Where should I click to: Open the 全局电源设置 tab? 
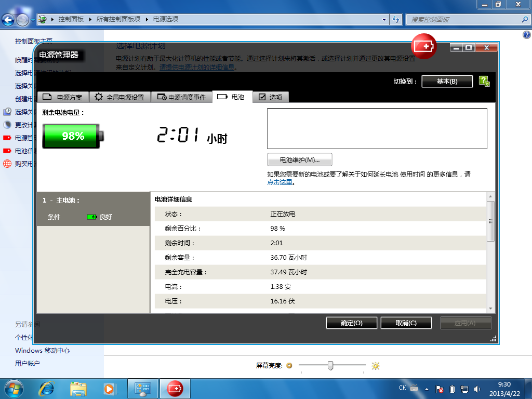120,97
